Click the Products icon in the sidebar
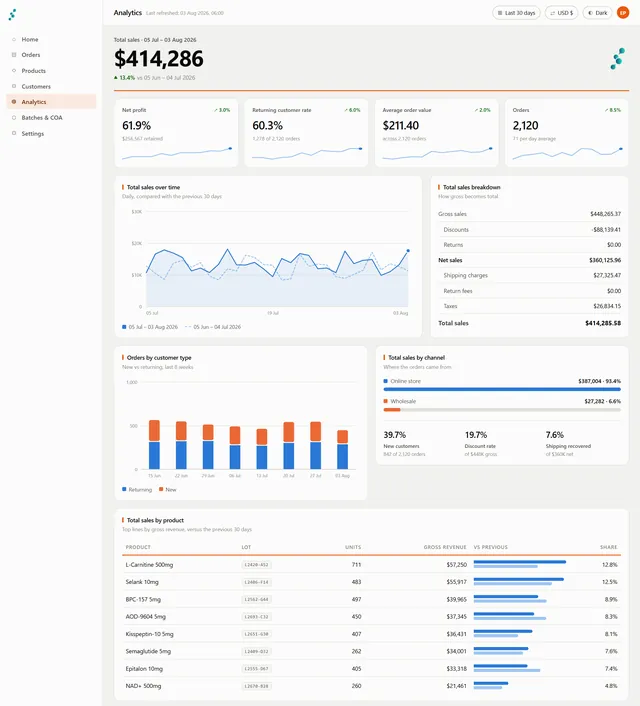The image size is (640, 706). (x=14, y=71)
